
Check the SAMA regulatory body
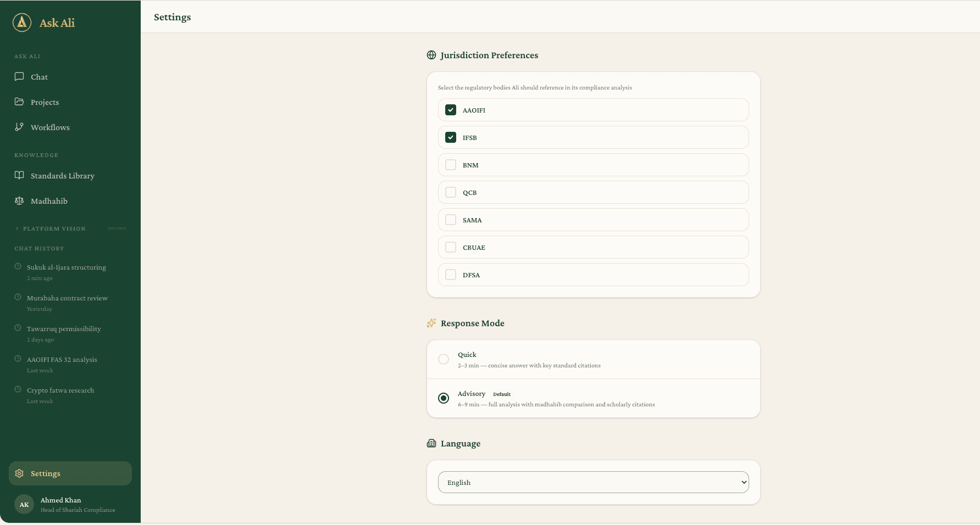(x=451, y=220)
